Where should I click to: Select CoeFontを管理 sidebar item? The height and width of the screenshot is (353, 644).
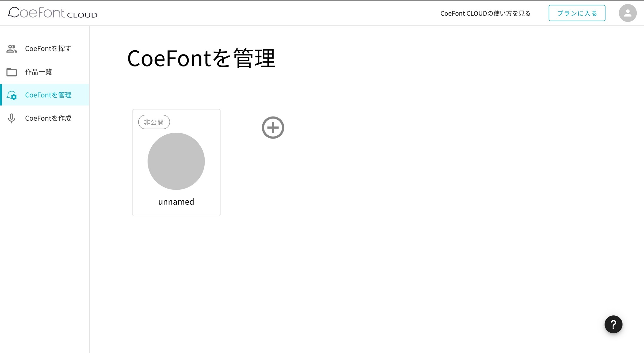pos(45,95)
